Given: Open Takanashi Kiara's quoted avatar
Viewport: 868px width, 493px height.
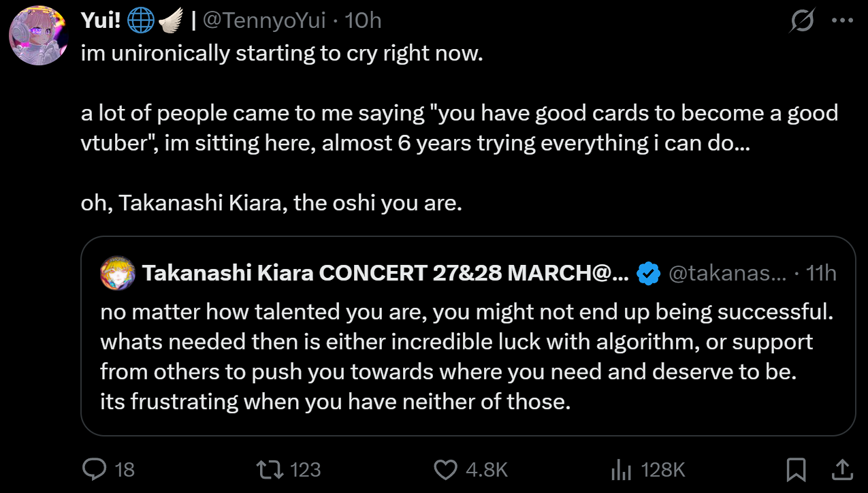Looking at the screenshot, I should coord(118,274).
